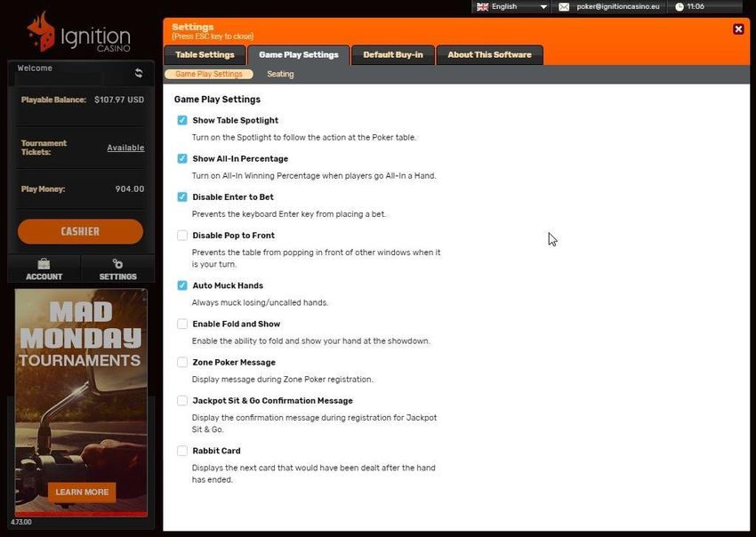Viewport: 756px width, 537px height.
Task: Click the Welcome label
Action: 35,68
